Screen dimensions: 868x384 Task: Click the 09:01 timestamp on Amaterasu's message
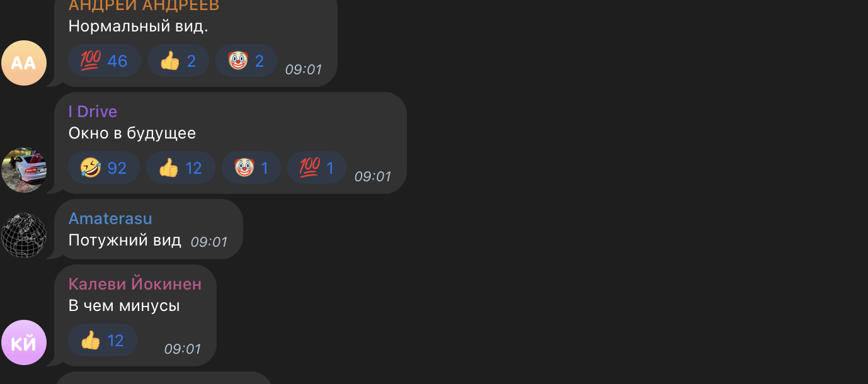click(208, 242)
